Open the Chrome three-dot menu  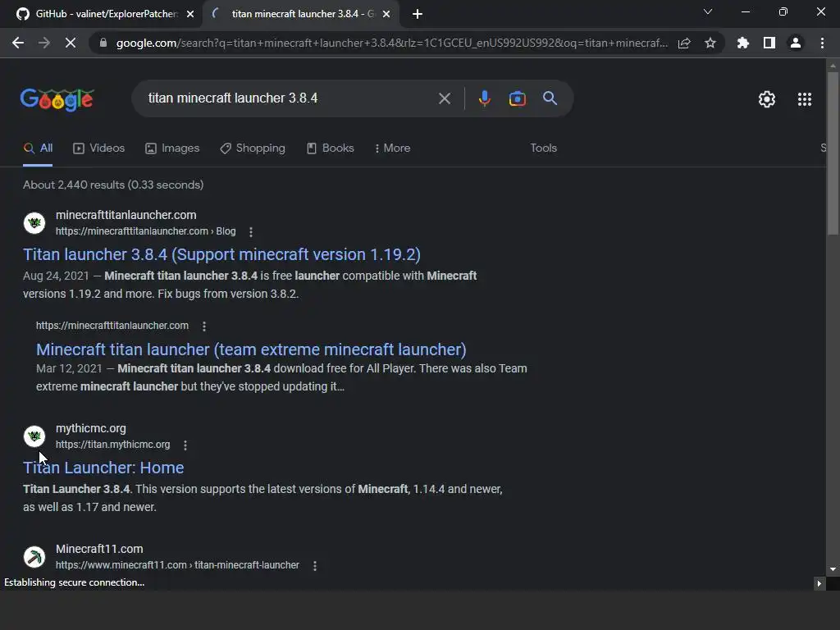(822, 43)
